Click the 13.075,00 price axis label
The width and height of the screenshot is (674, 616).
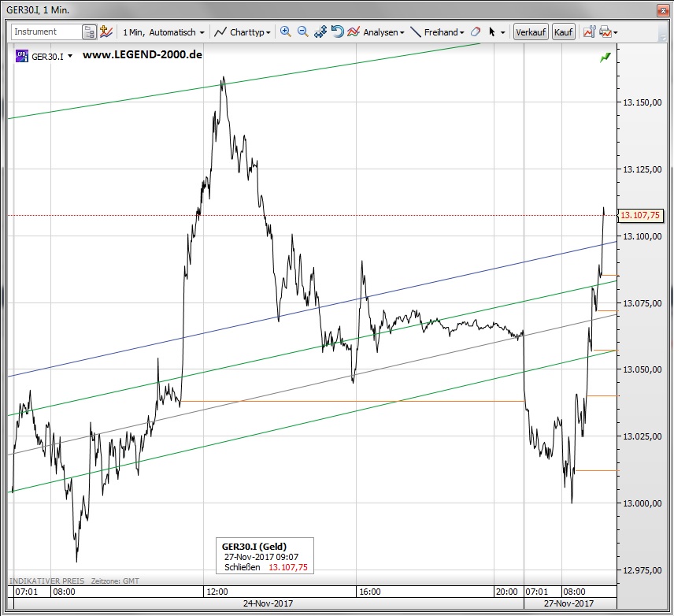(643, 303)
